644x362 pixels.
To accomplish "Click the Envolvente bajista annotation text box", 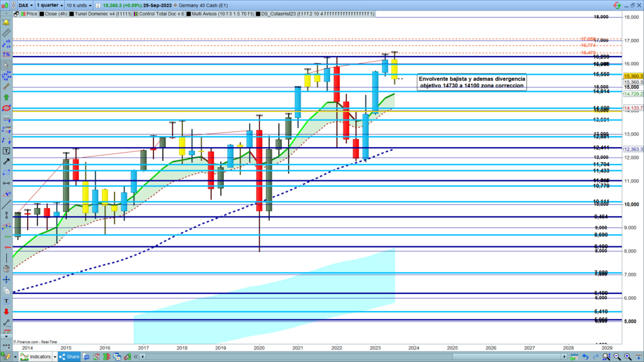I will [x=472, y=82].
